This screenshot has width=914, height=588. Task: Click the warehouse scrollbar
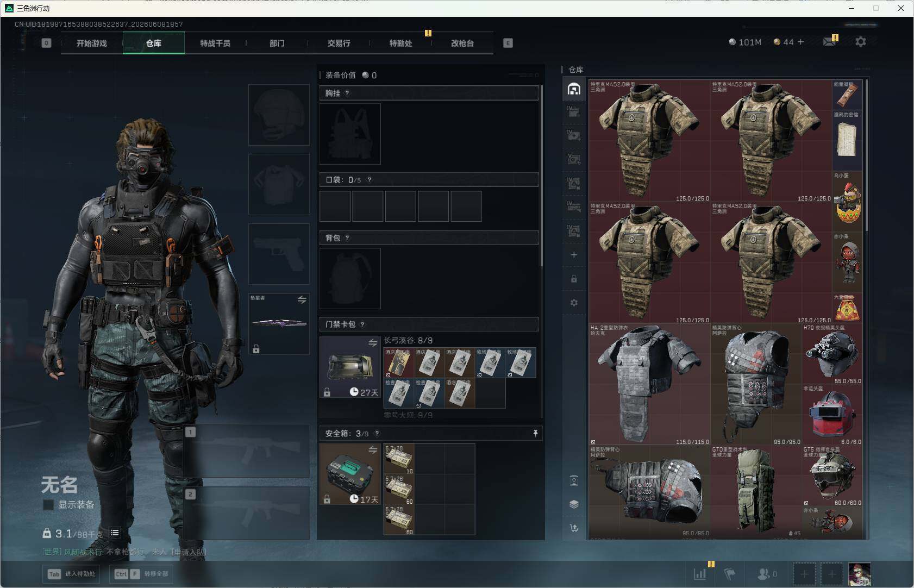coord(866,155)
